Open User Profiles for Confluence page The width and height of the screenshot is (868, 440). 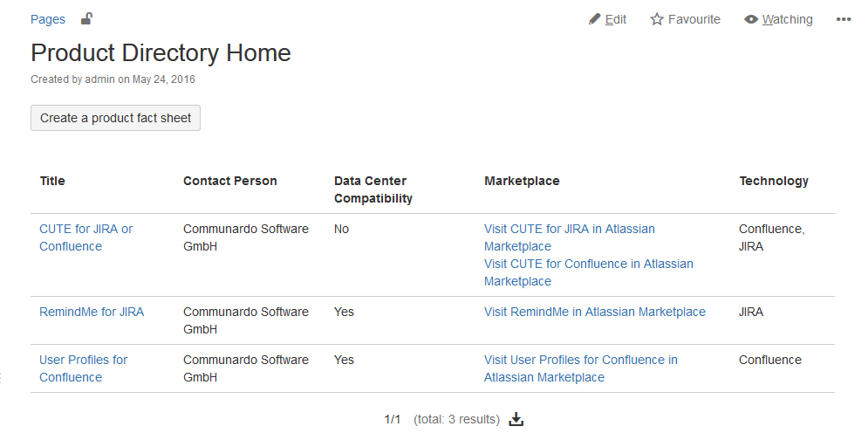click(83, 368)
